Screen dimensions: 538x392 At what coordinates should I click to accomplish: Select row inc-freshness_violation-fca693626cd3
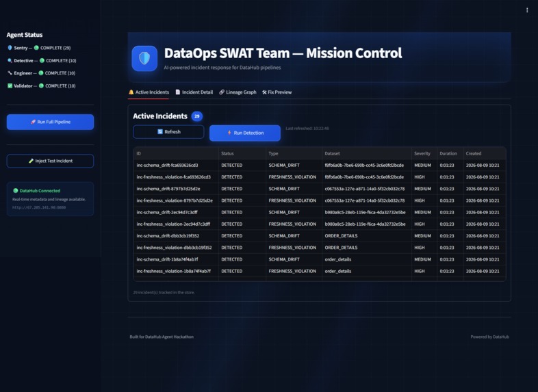pyautogui.click(x=320, y=177)
